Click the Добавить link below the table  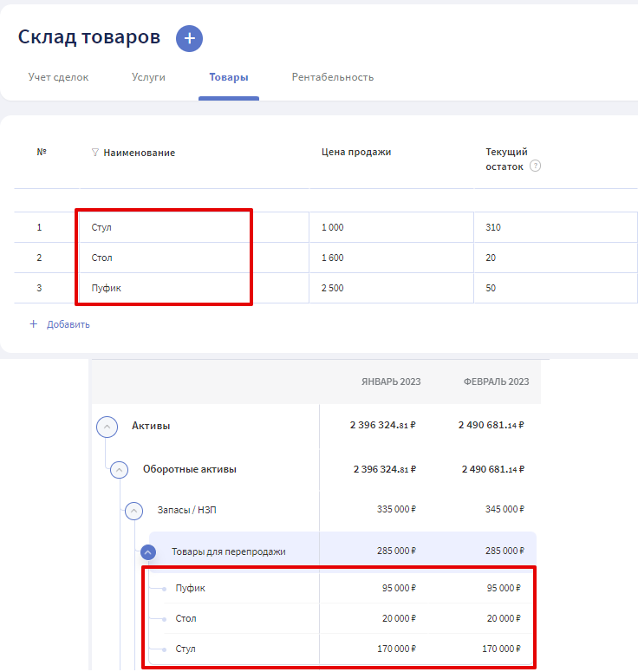click(68, 324)
